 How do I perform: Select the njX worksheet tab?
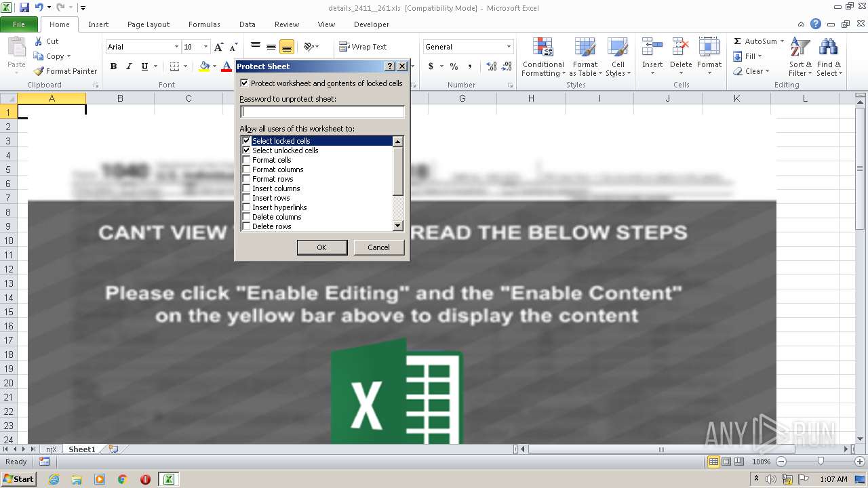pyautogui.click(x=52, y=449)
